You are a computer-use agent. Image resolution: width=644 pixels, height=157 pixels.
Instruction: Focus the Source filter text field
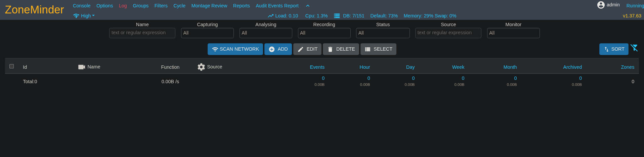tap(448, 33)
